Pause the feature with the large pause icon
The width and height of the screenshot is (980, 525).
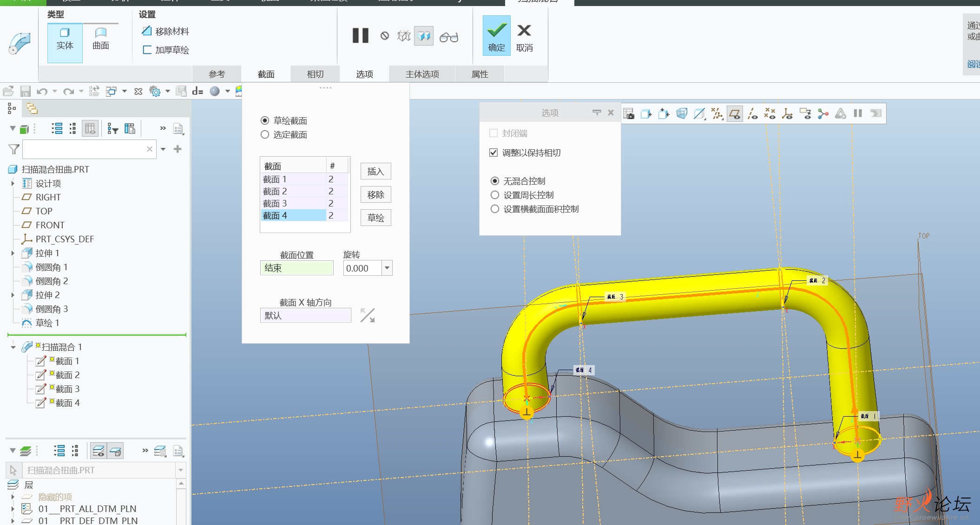pos(360,36)
